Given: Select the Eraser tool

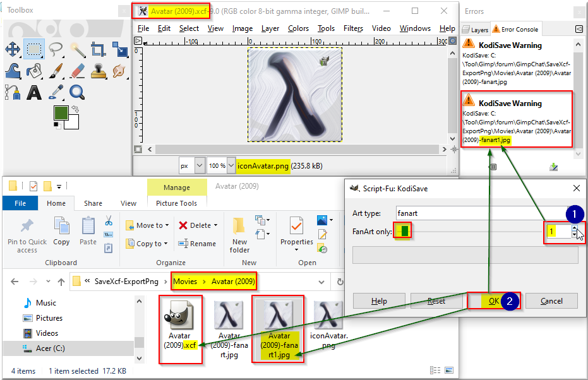Looking at the screenshot, I should [x=77, y=71].
